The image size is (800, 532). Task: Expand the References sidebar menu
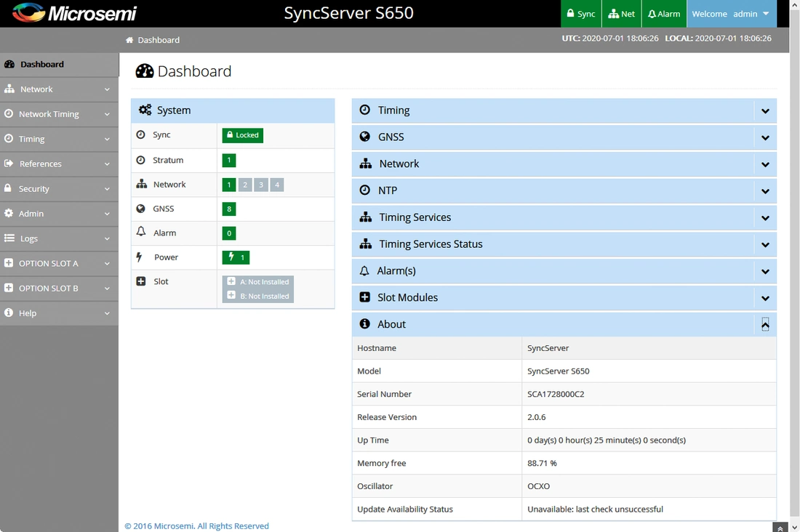click(59, 164)
